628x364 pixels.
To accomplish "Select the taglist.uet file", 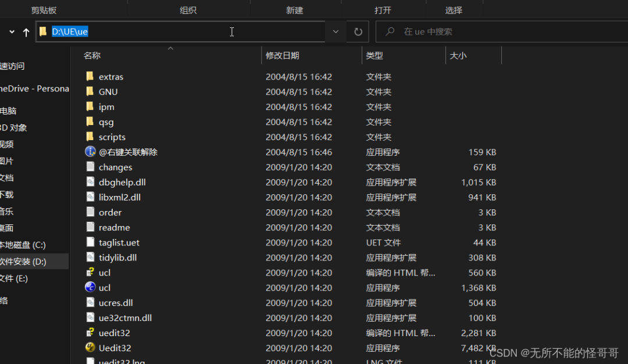I will point(120,242).
